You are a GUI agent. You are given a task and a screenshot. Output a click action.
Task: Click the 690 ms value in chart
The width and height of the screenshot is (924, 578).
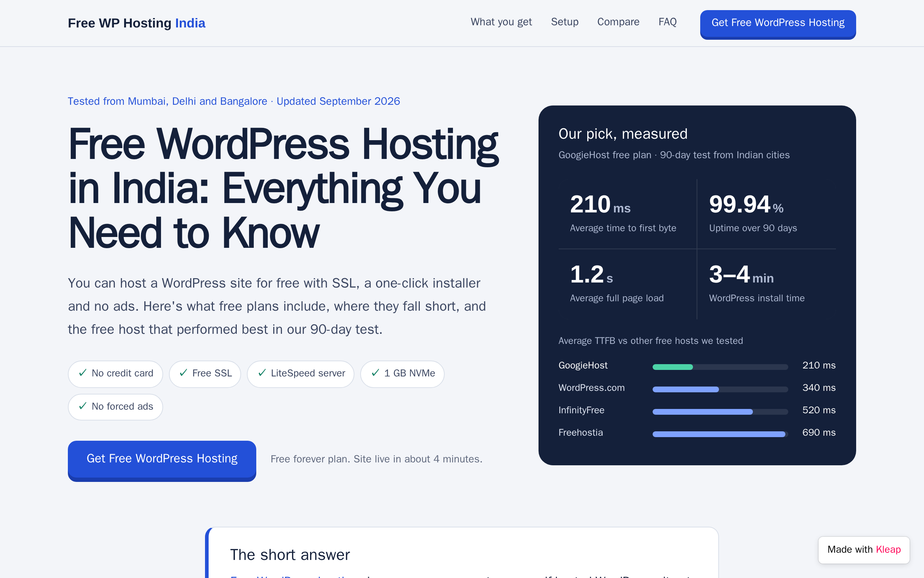[819, 432]
